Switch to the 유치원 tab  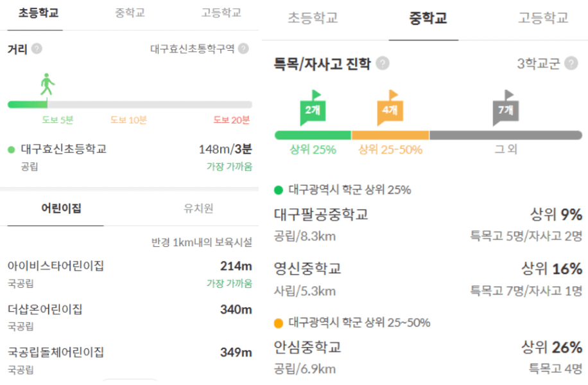[x=198, y=208]
